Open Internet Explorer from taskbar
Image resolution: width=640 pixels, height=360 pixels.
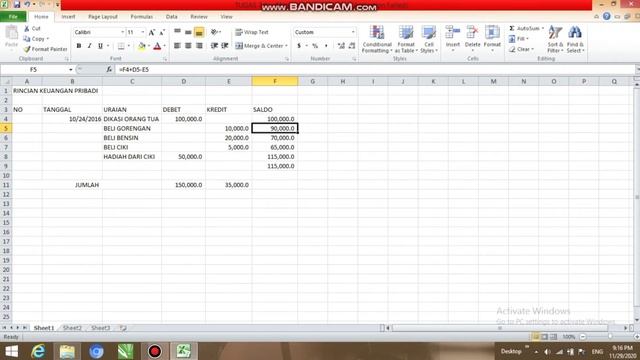[x=38, y=351]
